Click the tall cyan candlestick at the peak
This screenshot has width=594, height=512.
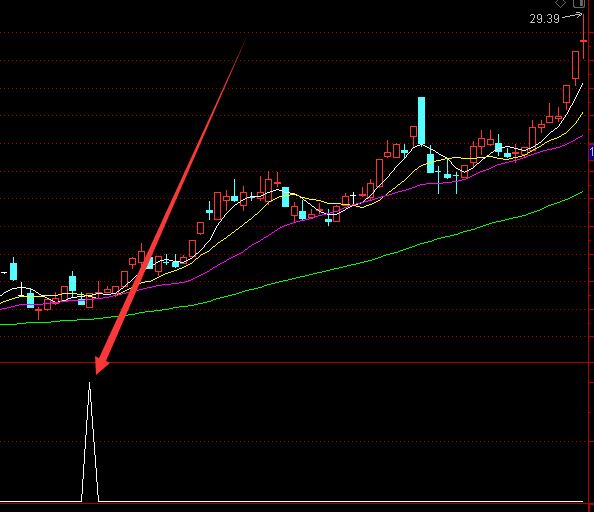pos(421,121)
